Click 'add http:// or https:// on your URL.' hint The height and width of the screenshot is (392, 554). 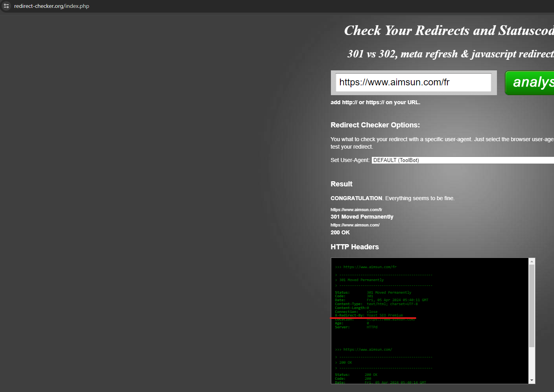pos(375,102)
